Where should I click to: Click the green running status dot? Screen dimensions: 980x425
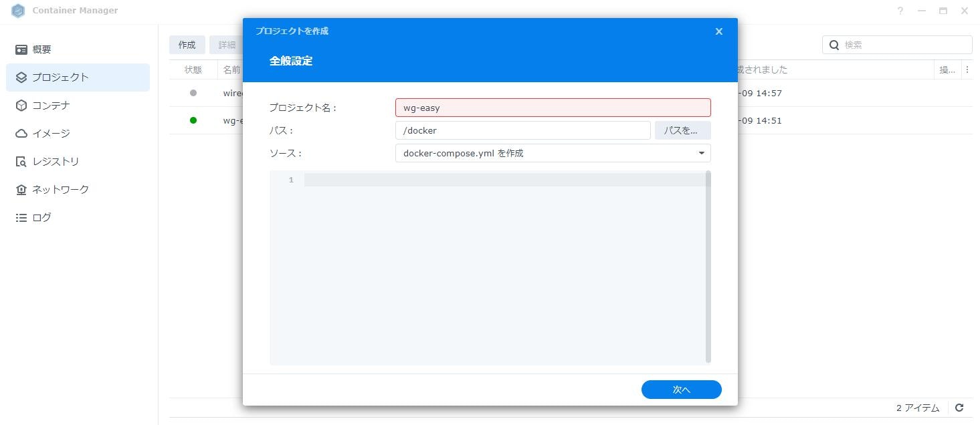(193, 120)
